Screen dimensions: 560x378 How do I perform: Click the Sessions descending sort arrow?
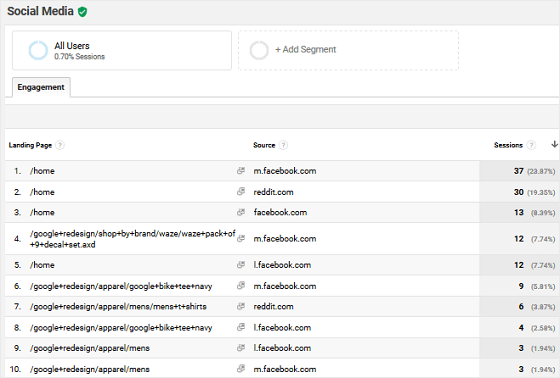pyautogui.click(x=554, y=144)
